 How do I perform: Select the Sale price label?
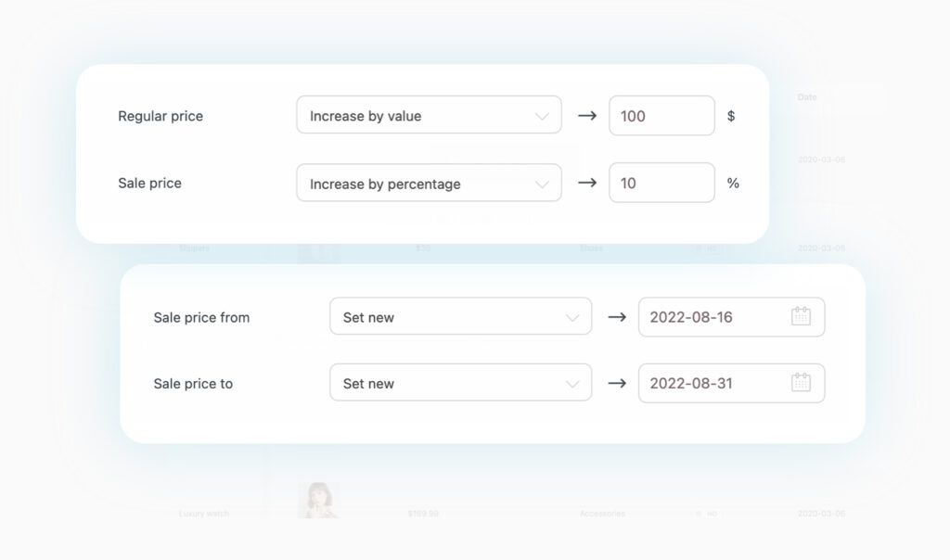pos(149,183)
